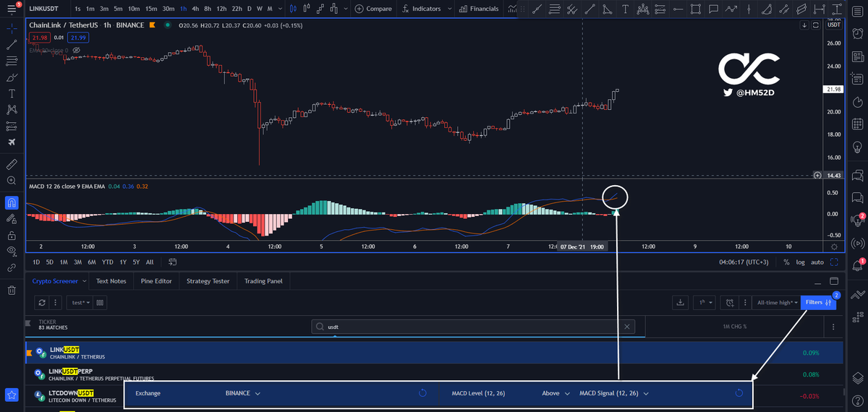
Task: Set the 4h interval
Action: point(195,9)
